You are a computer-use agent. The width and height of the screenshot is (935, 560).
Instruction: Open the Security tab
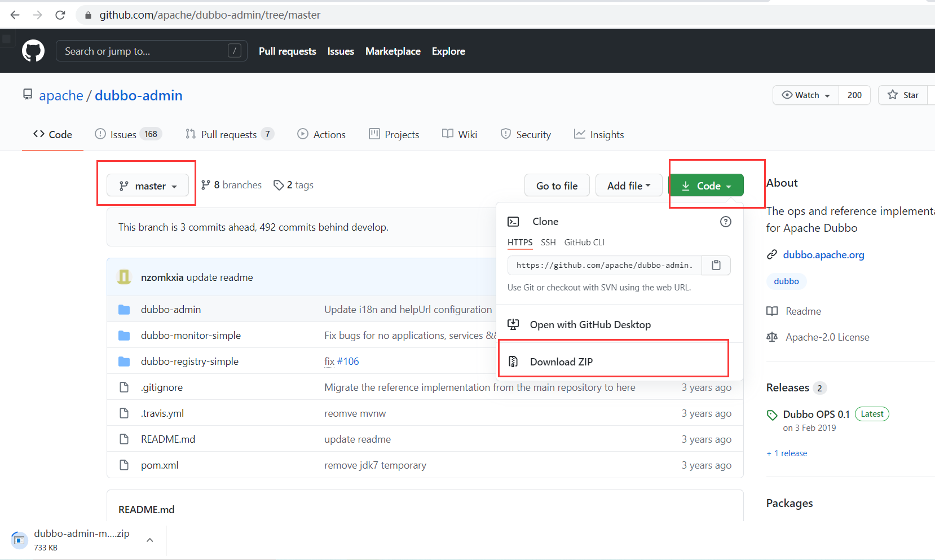coord(526,134)
